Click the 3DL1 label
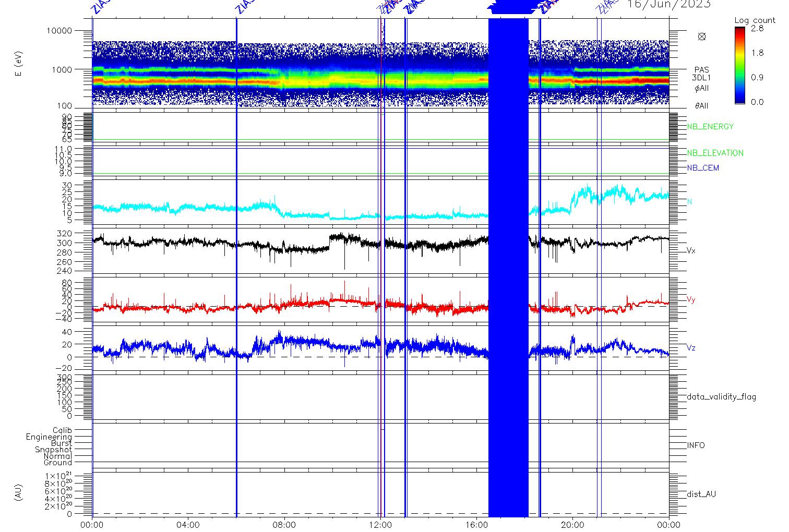 [x=702, y=78]
